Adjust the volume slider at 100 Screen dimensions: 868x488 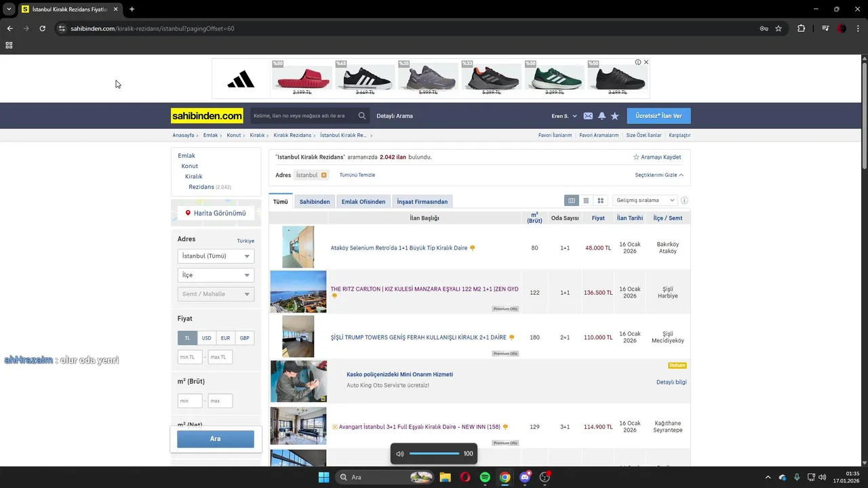[x=434, y=453]
